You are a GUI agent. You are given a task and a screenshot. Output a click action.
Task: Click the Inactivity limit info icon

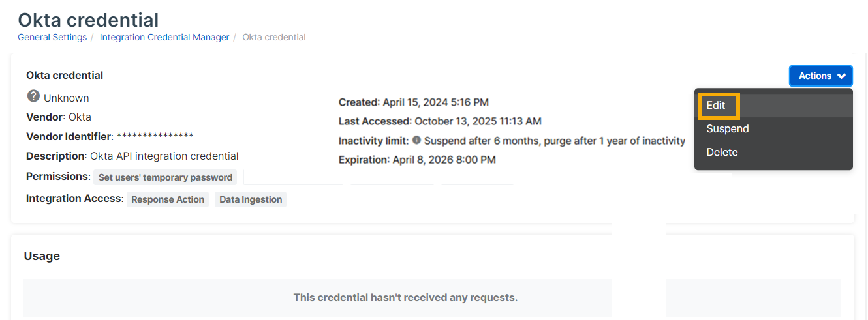[416, 140]
